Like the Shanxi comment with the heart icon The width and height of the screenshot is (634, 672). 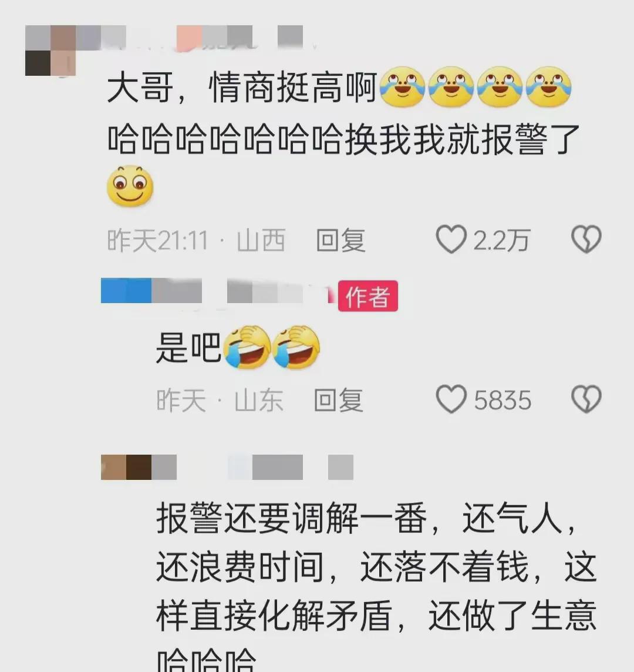(x=451, y=239)
